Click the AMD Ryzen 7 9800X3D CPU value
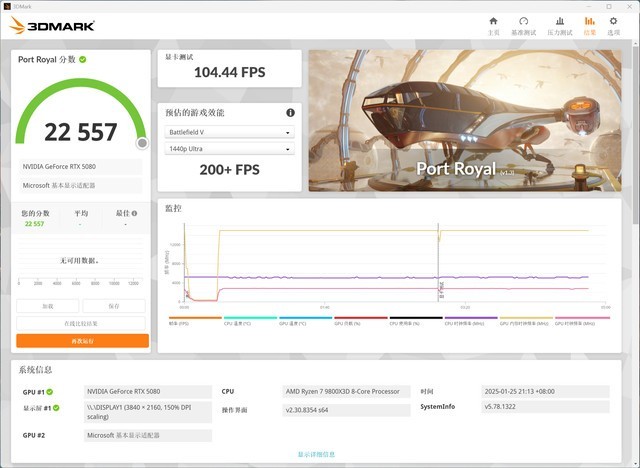 point(346,391)
